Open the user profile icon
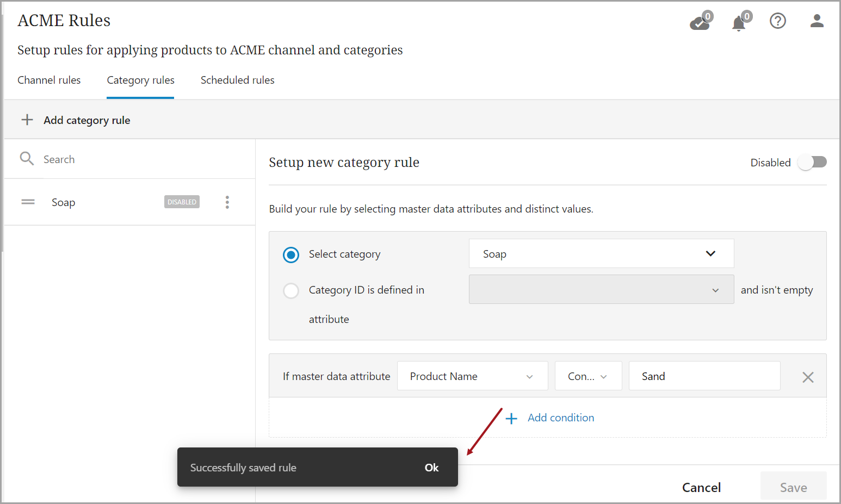The height and width of the screenshot is (504, 841). [817, 21]
